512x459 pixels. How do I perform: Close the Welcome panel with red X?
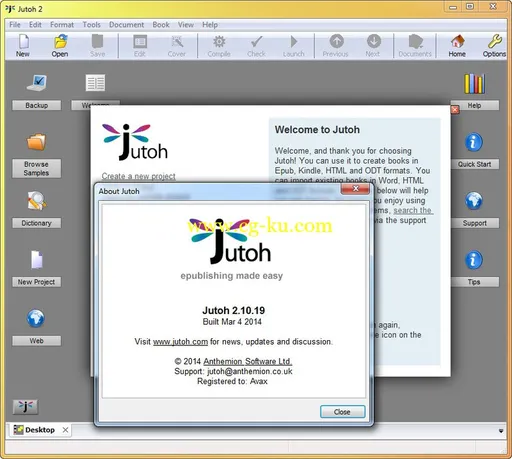pos(455,109)
